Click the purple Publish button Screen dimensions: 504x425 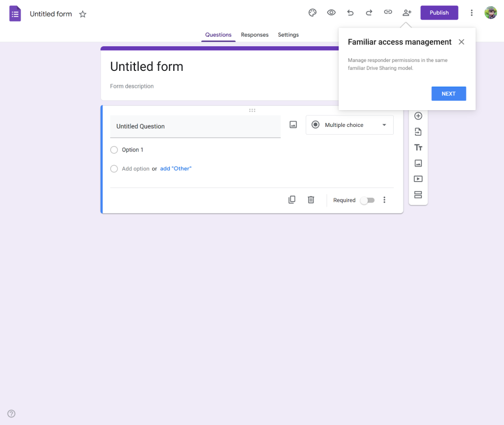coord(439,13)
